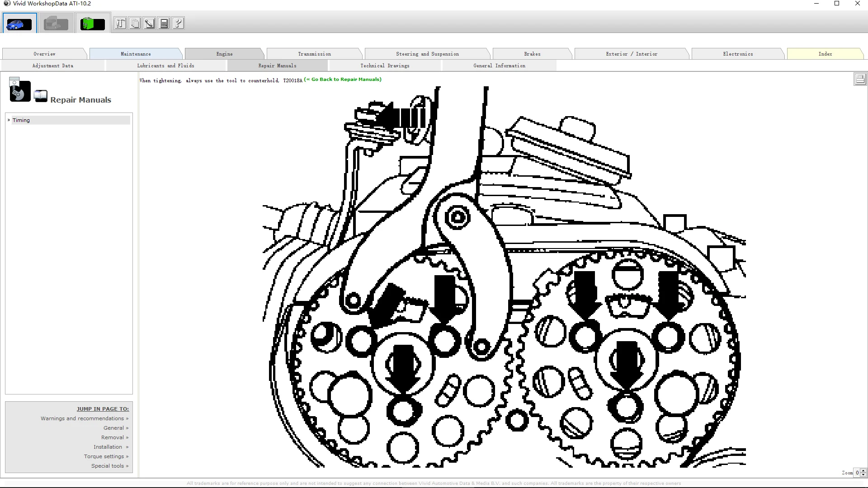
Task: Decrease the Zoom stepper value
Action: (x=863, y=475)
